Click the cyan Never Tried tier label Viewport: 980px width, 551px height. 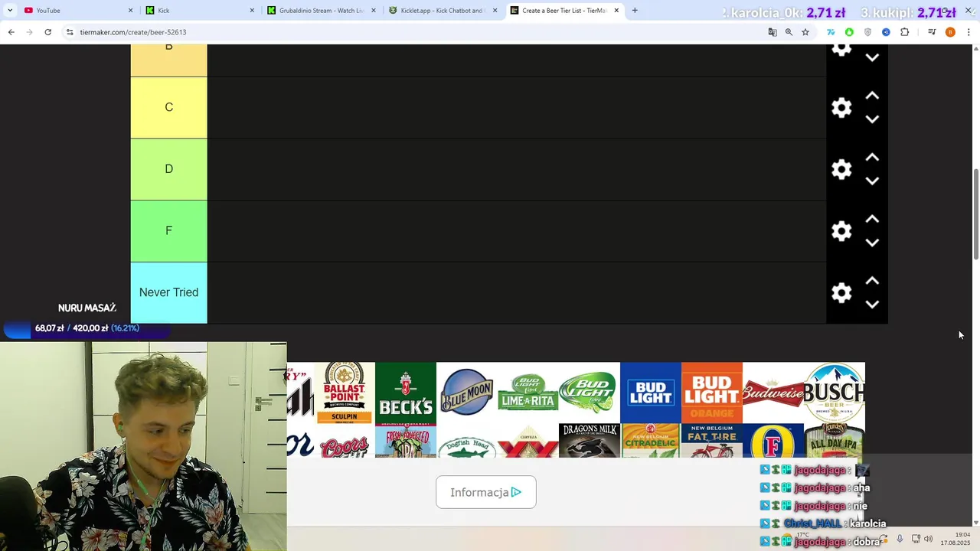pos(168,293)
